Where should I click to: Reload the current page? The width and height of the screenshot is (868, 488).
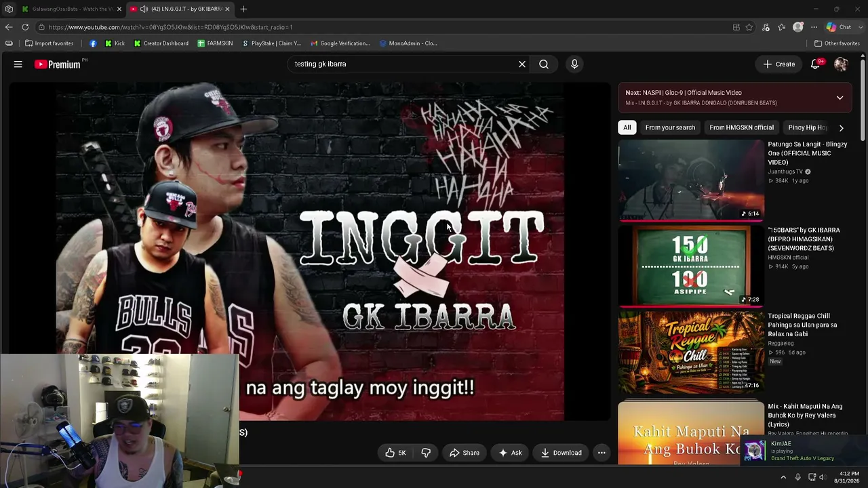(25, 27)
